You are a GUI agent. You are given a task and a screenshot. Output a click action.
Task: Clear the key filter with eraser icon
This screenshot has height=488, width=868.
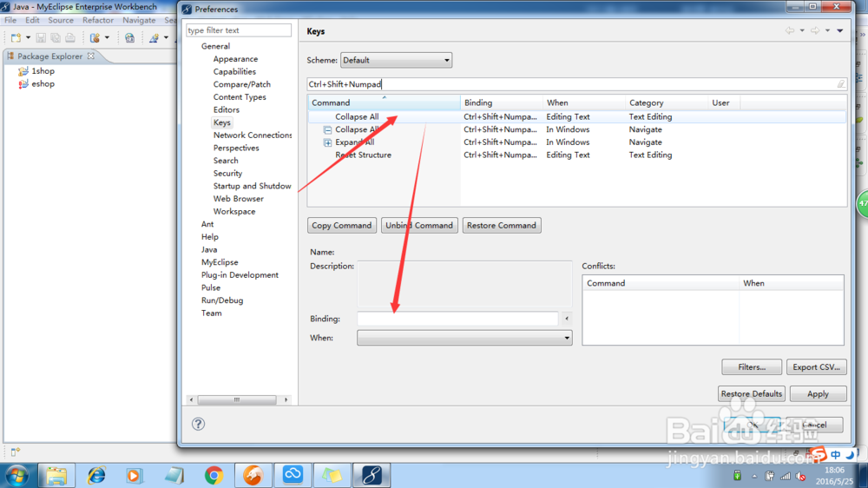point(841,84)
